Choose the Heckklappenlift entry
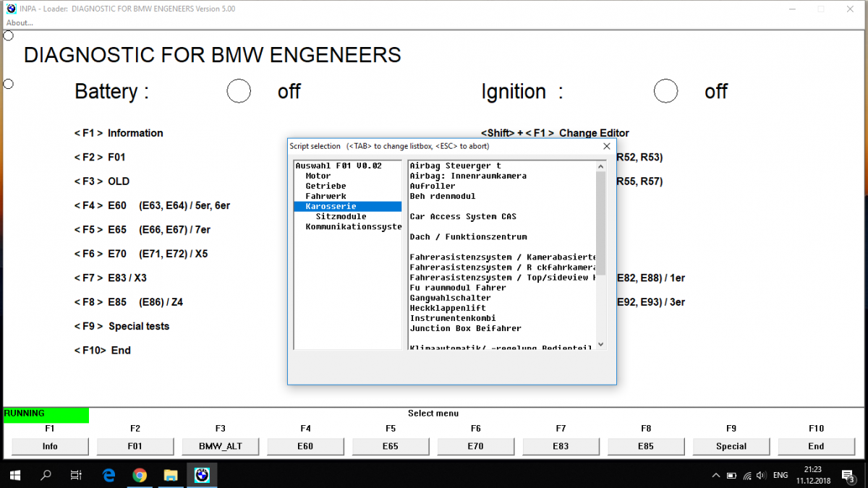 coord(448,307)
